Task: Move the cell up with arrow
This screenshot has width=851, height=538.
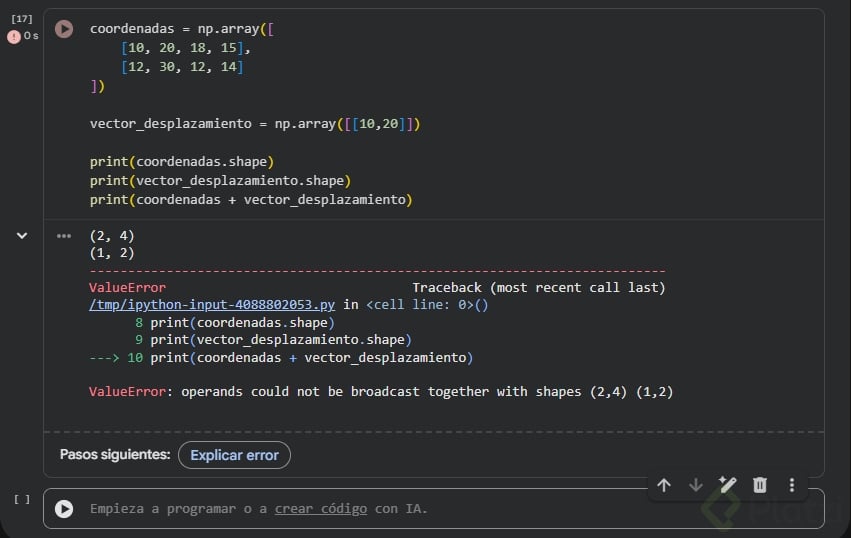Action: pyautogui.click(x=664, y=485)
